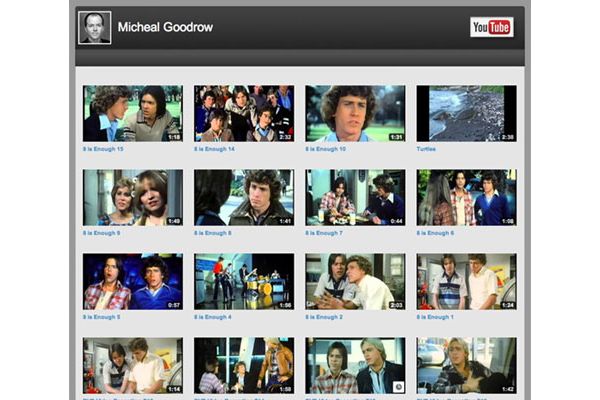The image size is (600, 400).
Task: Open the '8 is Enough 8' title link
Action: (213, 233)
